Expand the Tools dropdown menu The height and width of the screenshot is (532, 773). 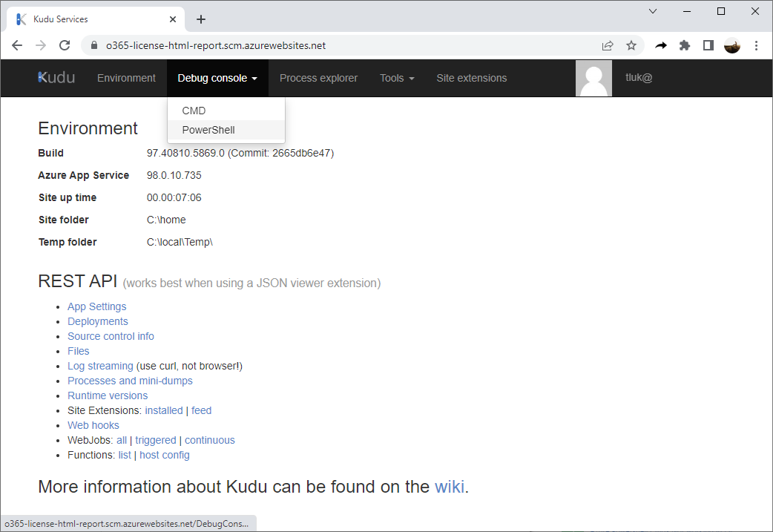click(397, 78)
